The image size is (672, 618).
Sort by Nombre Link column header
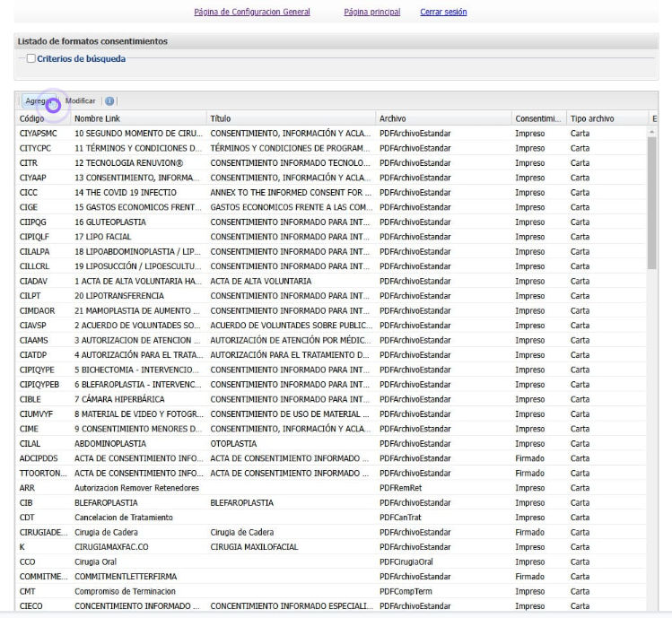(135, 118)
